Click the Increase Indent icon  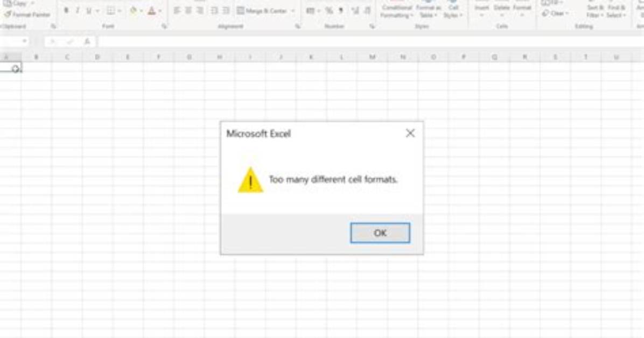click(x=226, y=11)
